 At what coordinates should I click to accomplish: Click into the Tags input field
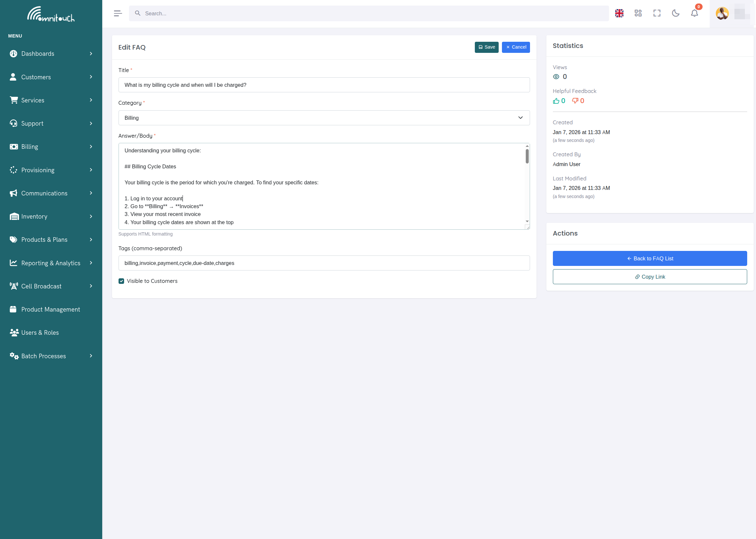click(324, 263)
